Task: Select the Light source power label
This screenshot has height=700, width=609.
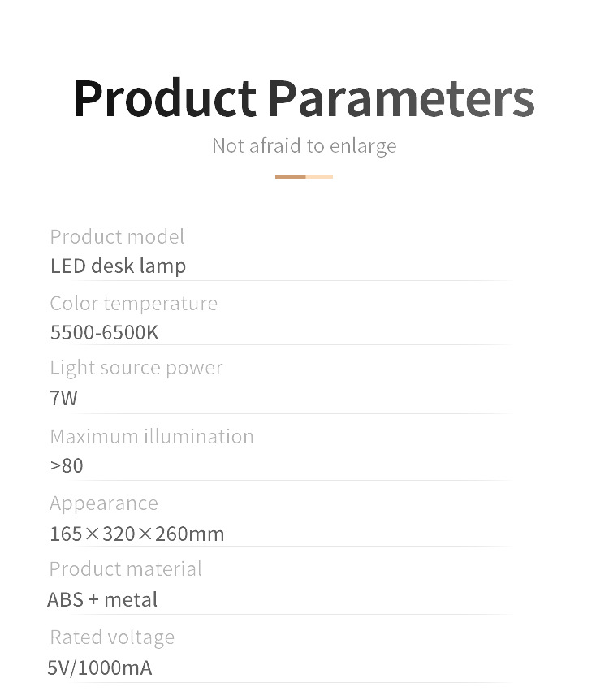Action: 136,368
